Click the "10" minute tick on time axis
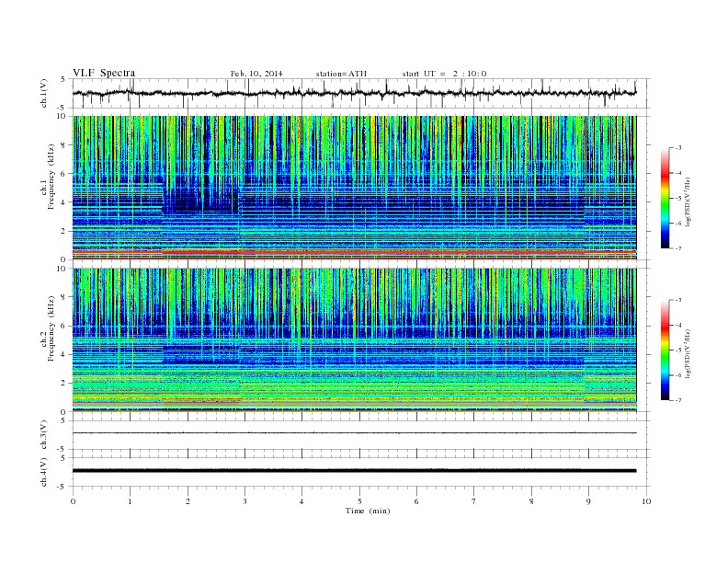The image size is (728, 563). click(646, 501)
